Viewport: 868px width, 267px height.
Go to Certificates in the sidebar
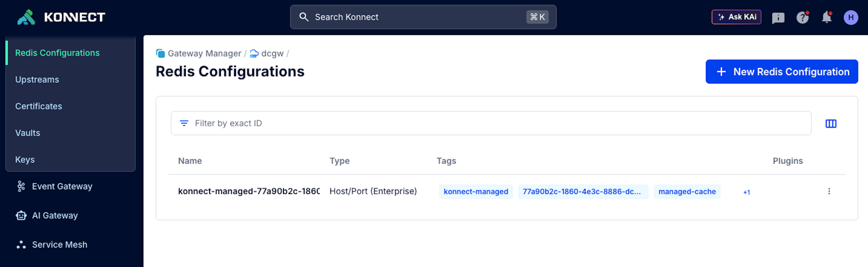click(x=39, y=106)
